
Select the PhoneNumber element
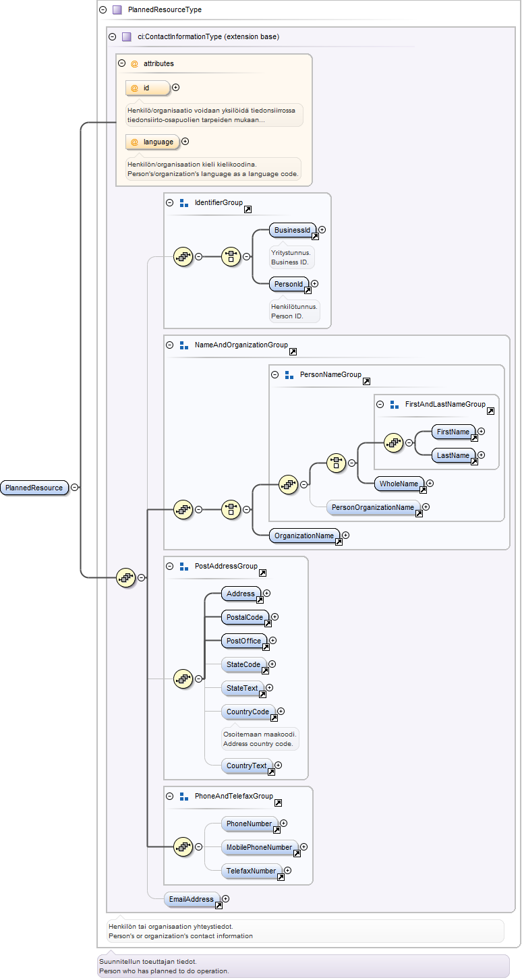pyautogui.click(x=250, y=824)
